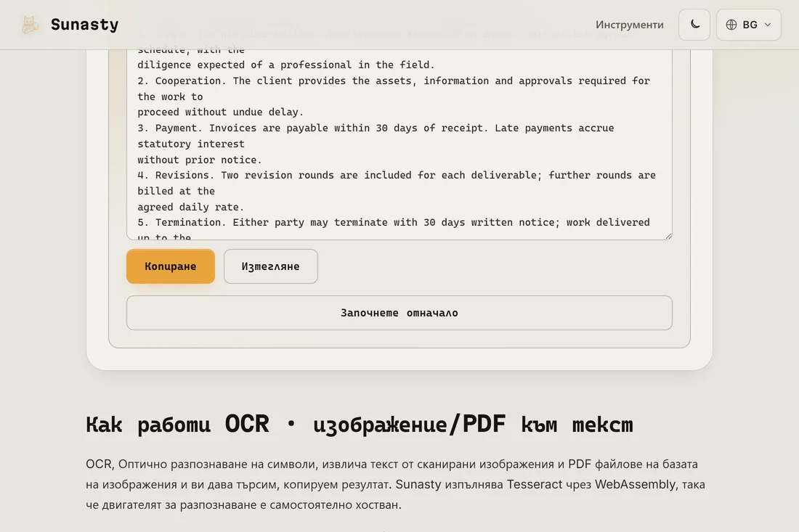The height and width of the screenshot is (532, 799).
Task: Open the Sunasty home link text
Action: (84, 25)
